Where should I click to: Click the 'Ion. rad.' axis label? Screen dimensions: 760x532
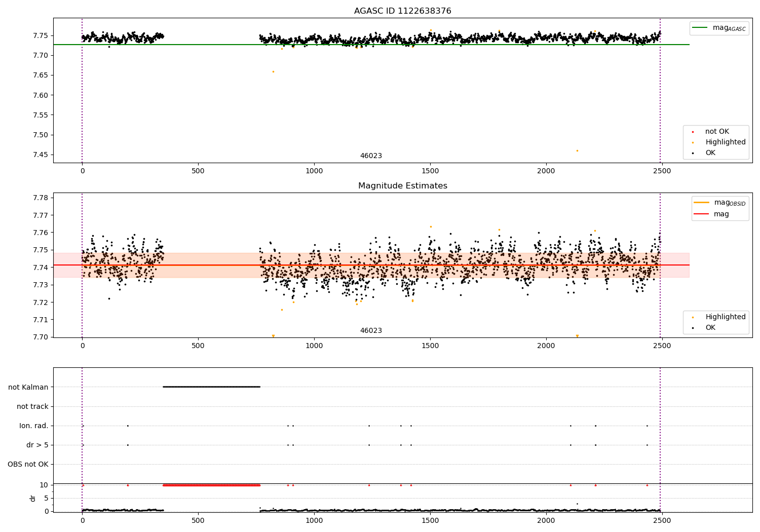tap(34, 426)
